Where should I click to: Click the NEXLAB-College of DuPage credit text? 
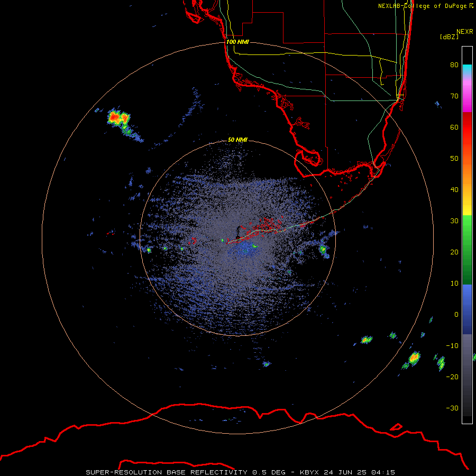click(425, 6)
